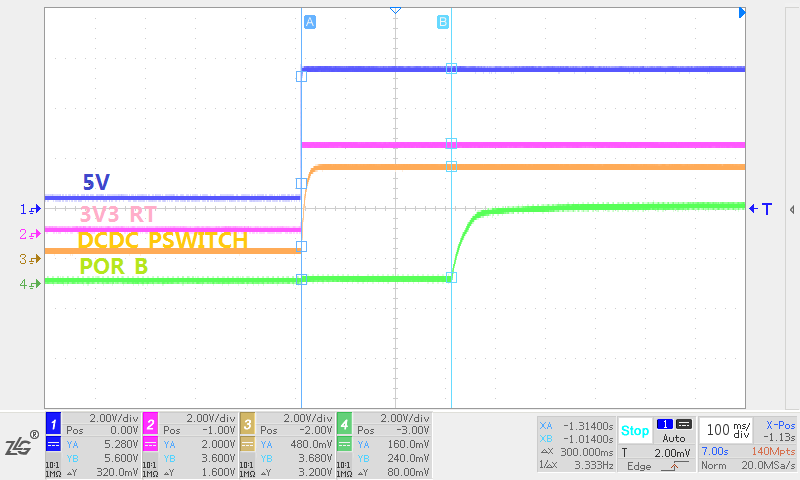Click the trigger position triangle at top
Image resolution: width=800 pixels, height=480 pixels.
[x=395, y=10]
